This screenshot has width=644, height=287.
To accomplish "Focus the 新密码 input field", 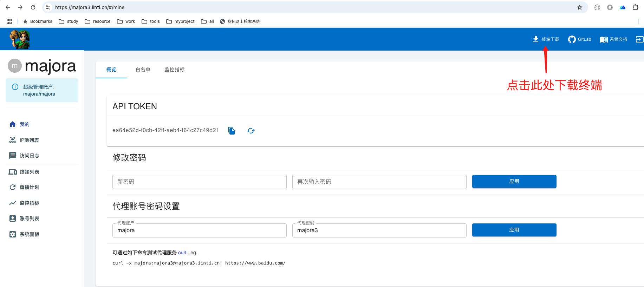I will 199,182.
